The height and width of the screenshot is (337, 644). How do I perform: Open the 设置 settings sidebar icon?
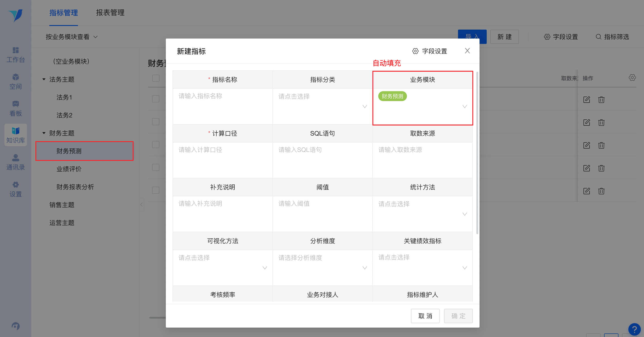coord(15,189)
